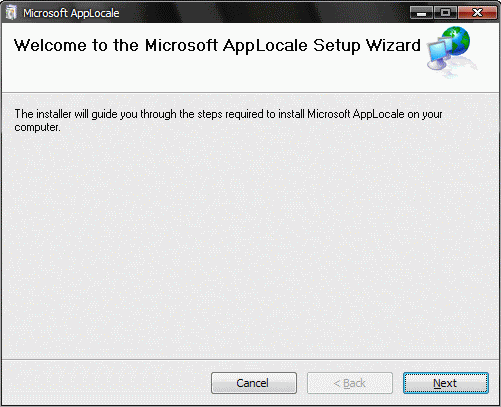Close the AppLocale installer window
The image size is (501, 407).
(x=477, y=13)
